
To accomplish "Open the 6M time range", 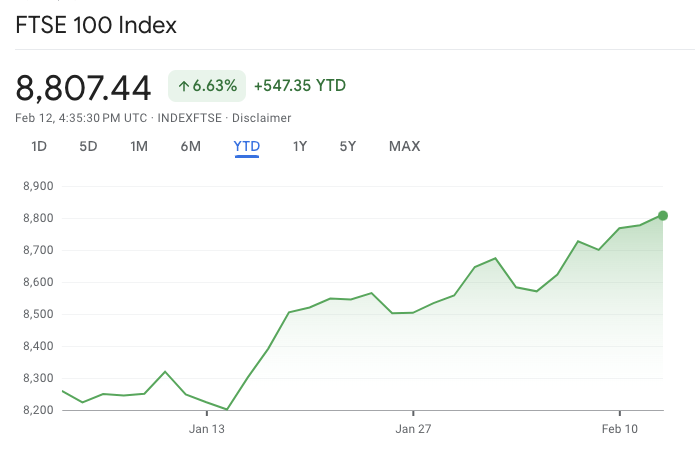I will coord(190,146).
